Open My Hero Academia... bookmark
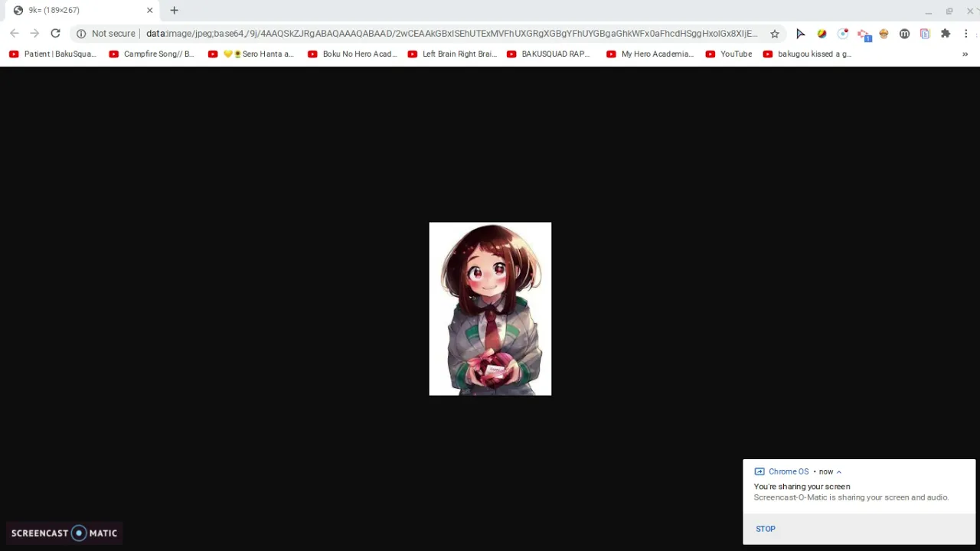Screen dimensions: 980x551 650,54
